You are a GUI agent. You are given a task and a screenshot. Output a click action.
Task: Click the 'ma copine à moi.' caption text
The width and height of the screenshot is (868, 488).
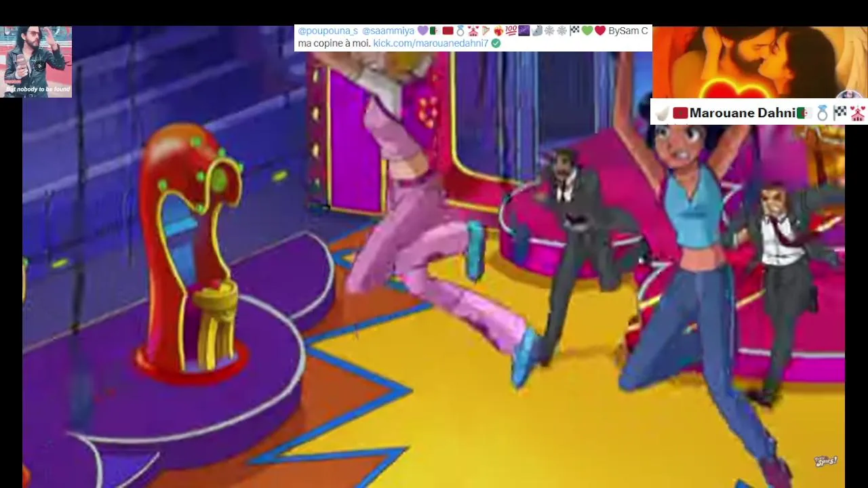(334, 43)
